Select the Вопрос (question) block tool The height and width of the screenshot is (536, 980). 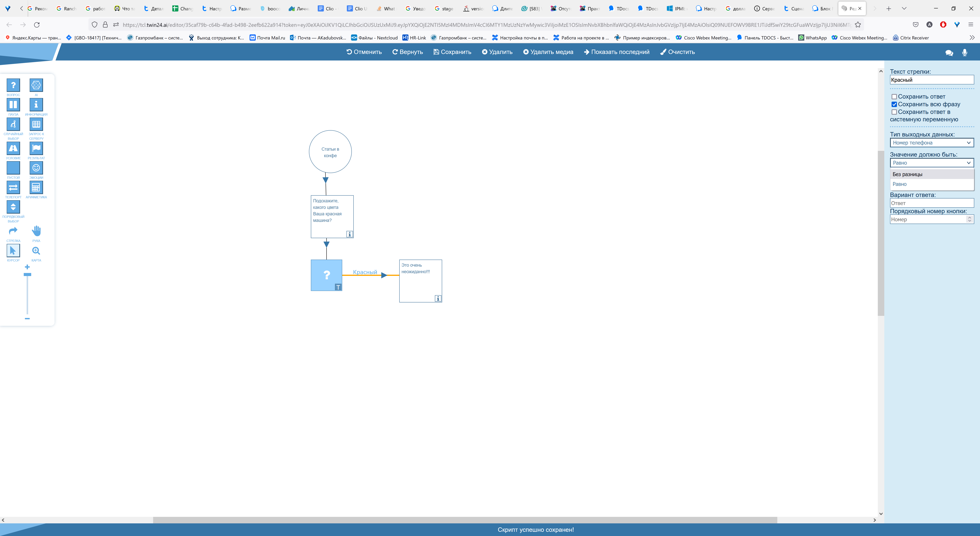13,85
